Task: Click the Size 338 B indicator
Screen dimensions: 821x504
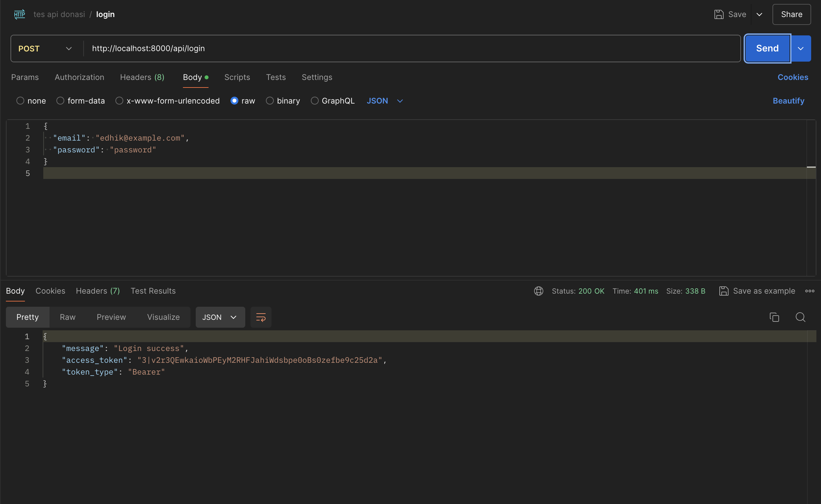Action: click(686, 291)
